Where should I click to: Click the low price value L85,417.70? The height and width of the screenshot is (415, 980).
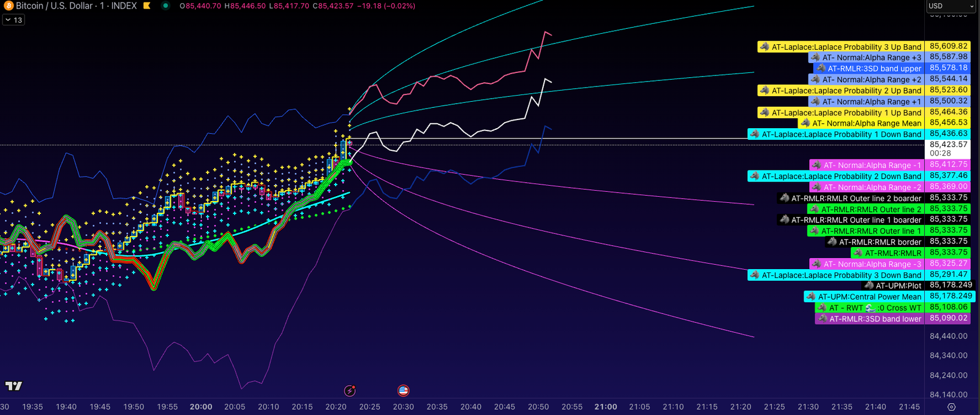tap(289, 6)
